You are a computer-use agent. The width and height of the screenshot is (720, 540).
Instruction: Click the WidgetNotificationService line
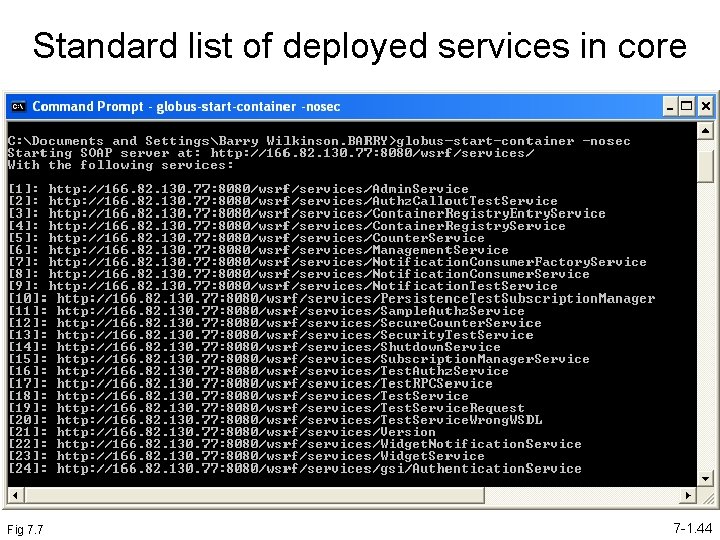[295, 444]
